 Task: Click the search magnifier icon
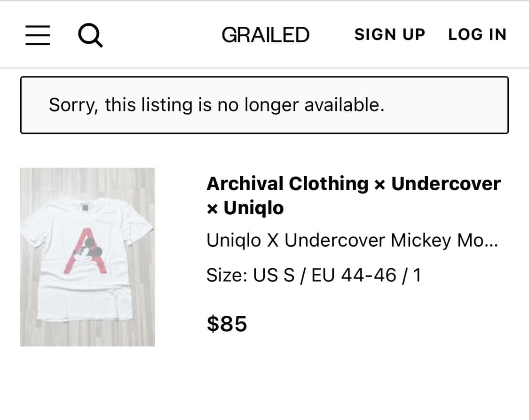tap(90, 35)
